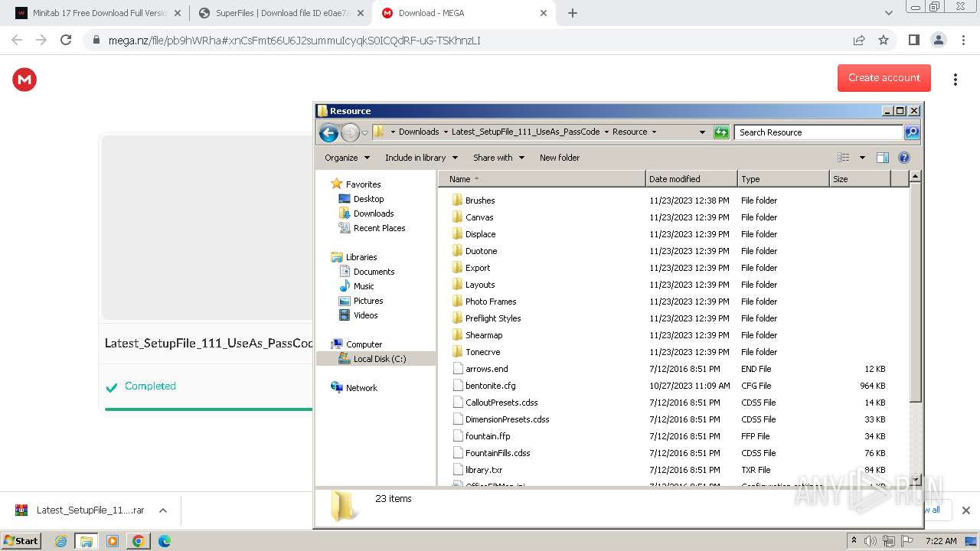This screenshot has height=551, width=980.
Task: Toggle Chrome side panel icon
Action: coord(913,40)
